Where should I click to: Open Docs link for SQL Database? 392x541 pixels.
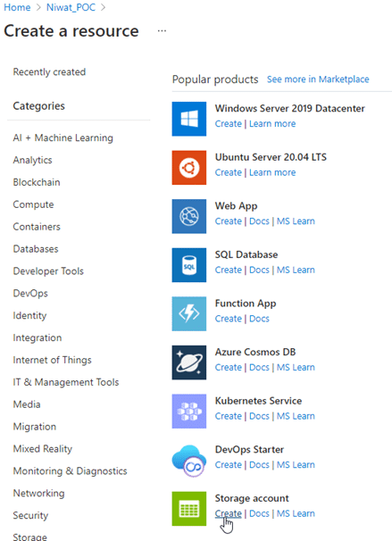tap(259, 270)
